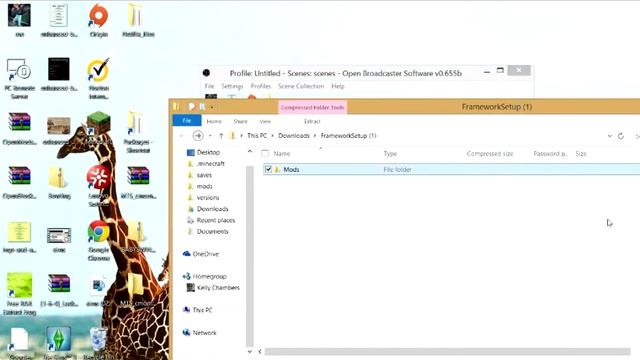
Task: Select the Mods folder row
Action: pyautogui.click(x=451, y=169)
